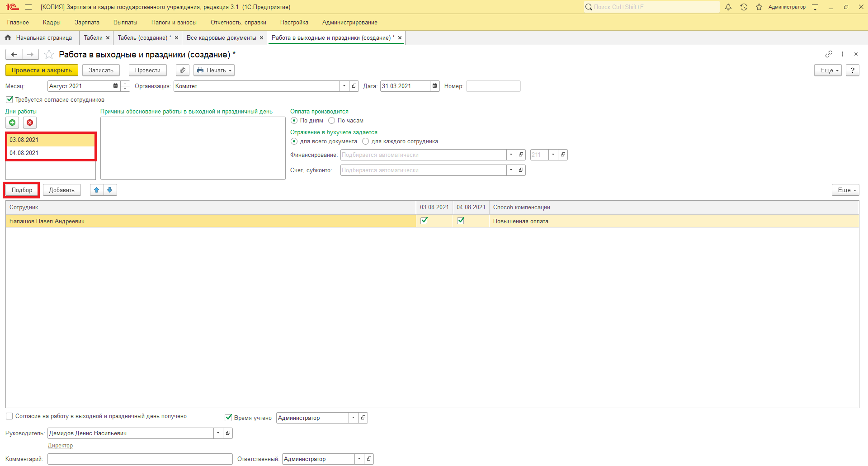Close the Табели tab
868x466 pixels.
click(108, 38)
